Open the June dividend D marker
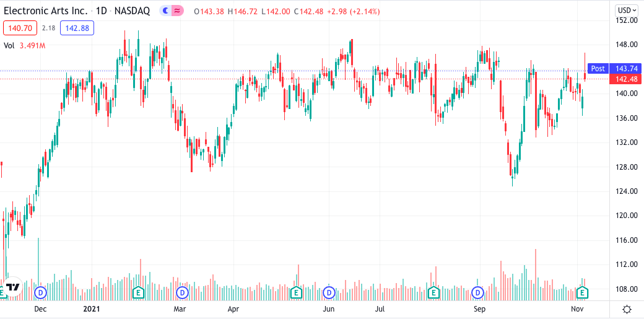 pos(329,293)
